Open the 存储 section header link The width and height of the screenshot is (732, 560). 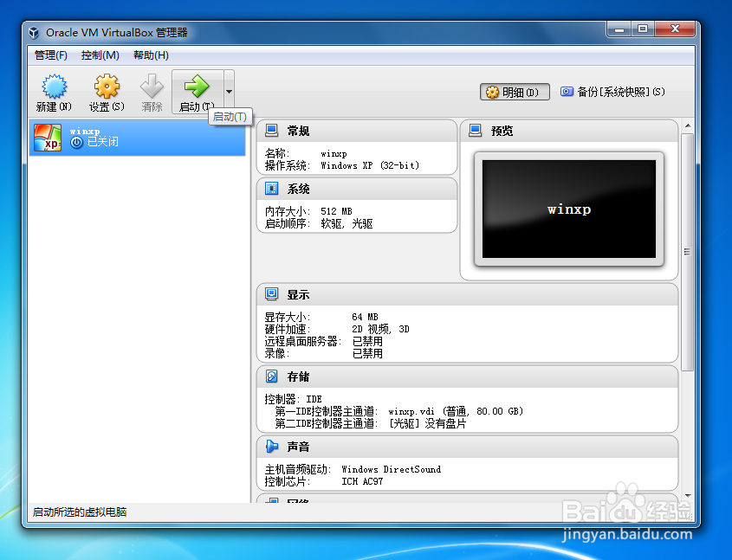click(x=298, y=377)
